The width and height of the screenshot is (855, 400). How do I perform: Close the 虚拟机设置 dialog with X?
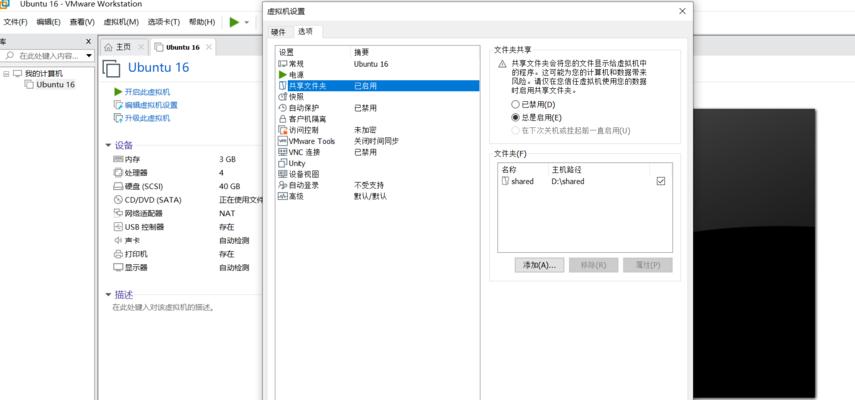tap(682, 11)
